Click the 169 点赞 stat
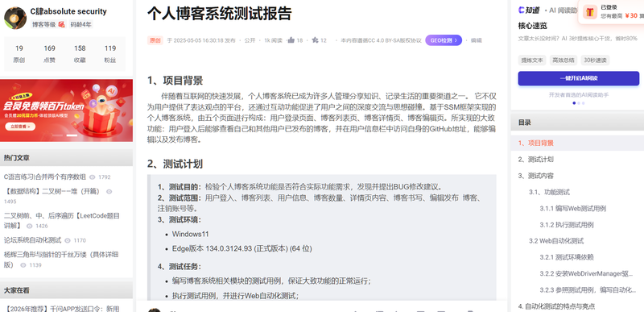This screenshot has width=644, height=312. tap(49, 54)
